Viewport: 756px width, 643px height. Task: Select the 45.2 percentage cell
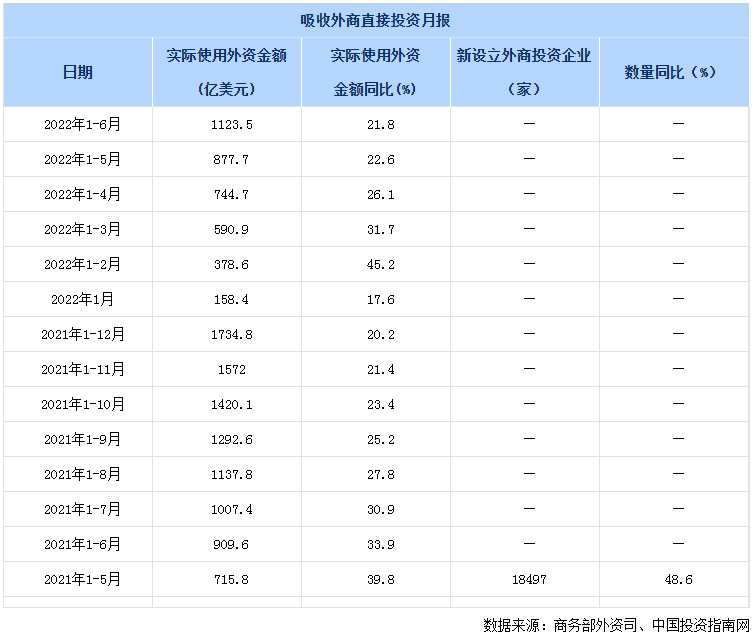click(376, 264)
